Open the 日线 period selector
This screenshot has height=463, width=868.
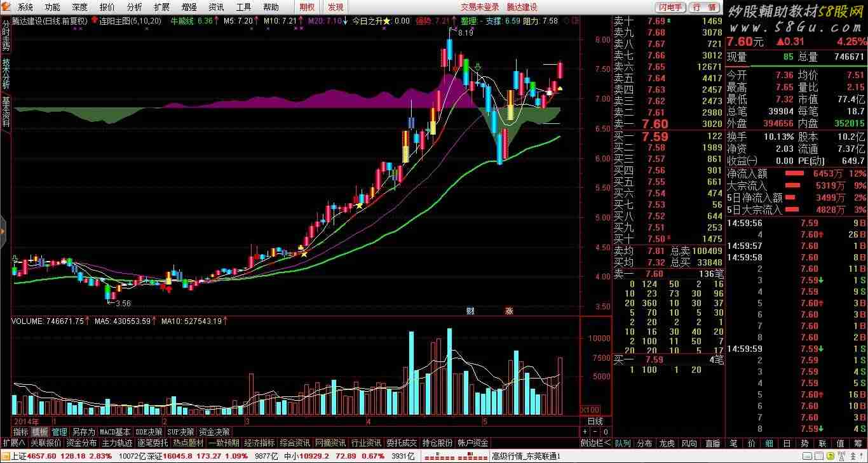[x=595, y=421]
